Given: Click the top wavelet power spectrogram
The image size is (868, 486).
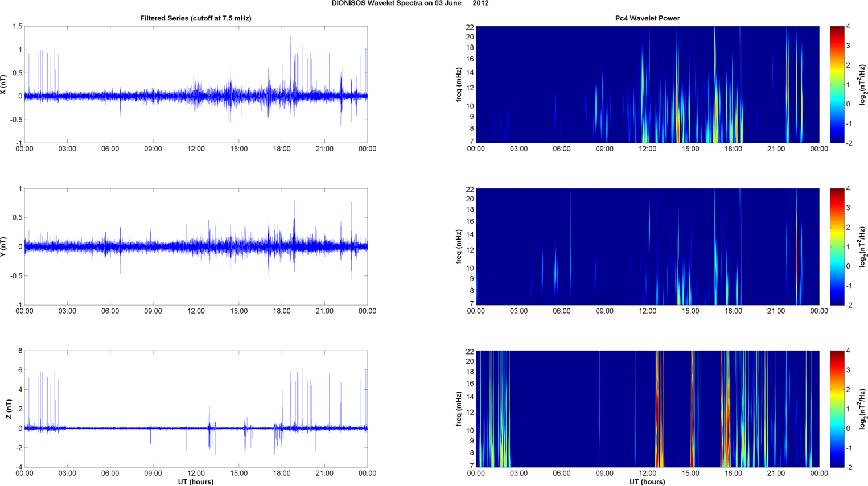Looking at the screenshot, I should (647, 85).
